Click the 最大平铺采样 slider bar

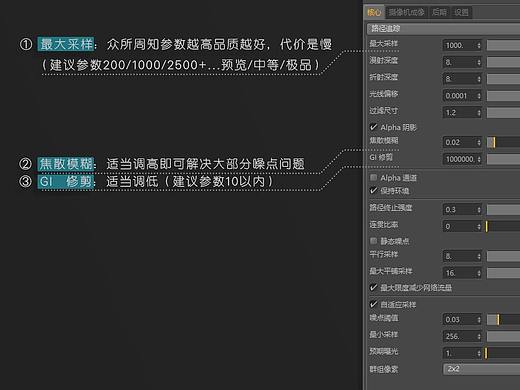tap(503, 273)
